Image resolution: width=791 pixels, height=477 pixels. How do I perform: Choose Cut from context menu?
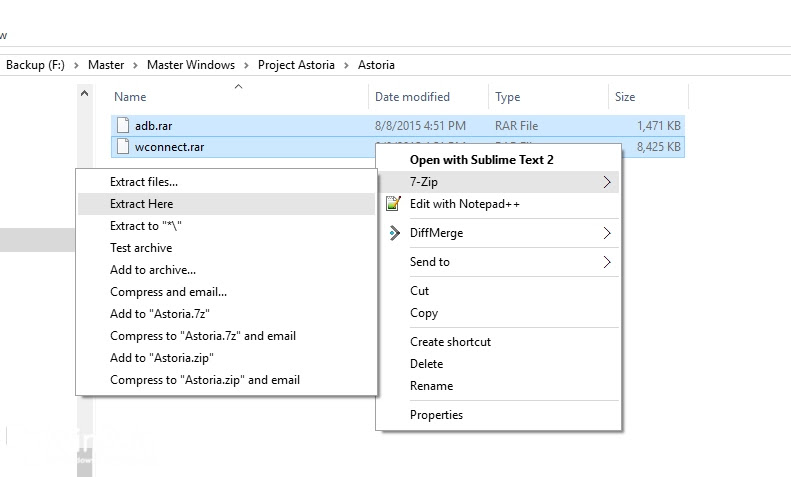tap(498, 291)
